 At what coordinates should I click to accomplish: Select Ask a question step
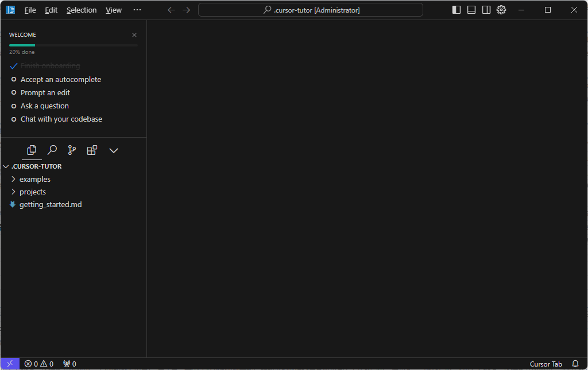[40, 106]
